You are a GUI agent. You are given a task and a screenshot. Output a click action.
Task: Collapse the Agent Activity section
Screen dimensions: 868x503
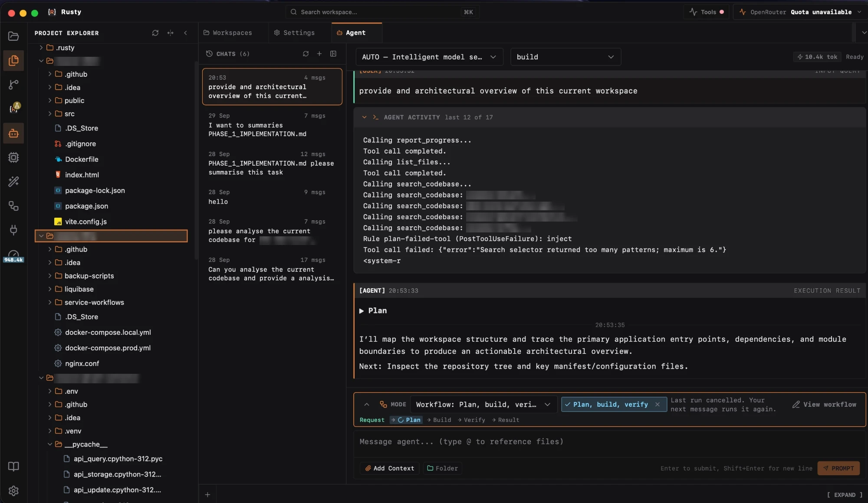365,118
